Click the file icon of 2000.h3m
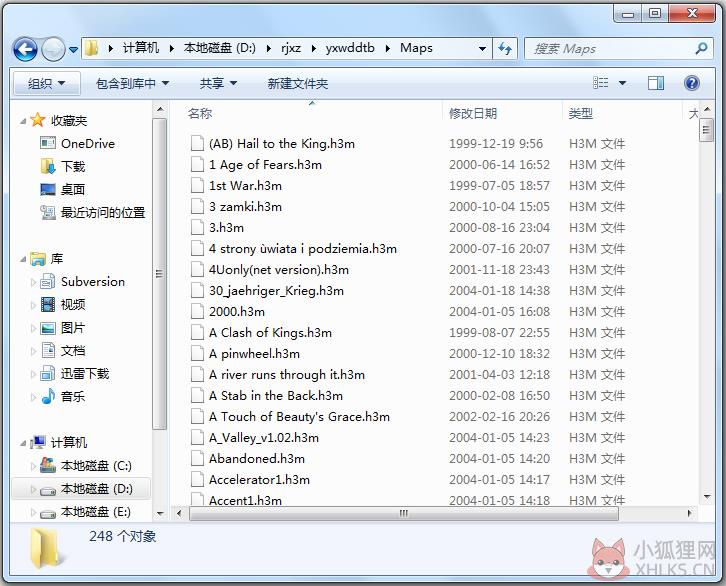The image size is (726, 586). pyautogui.click(x=197, y=312)
